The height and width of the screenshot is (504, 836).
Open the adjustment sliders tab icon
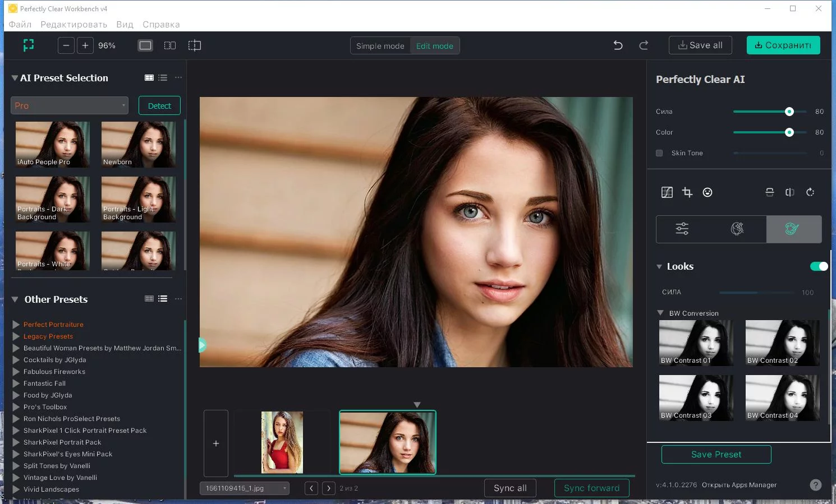tap(682, 229)
